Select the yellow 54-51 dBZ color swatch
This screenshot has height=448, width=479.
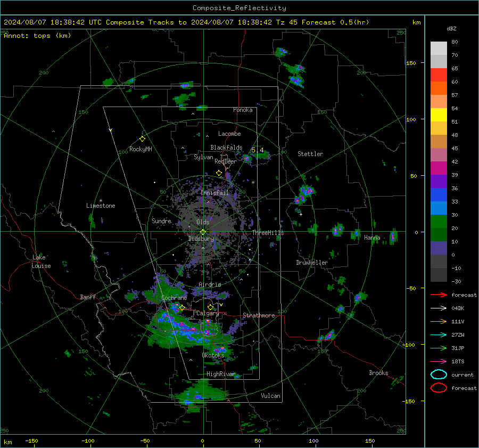click(x=439, y=115)
